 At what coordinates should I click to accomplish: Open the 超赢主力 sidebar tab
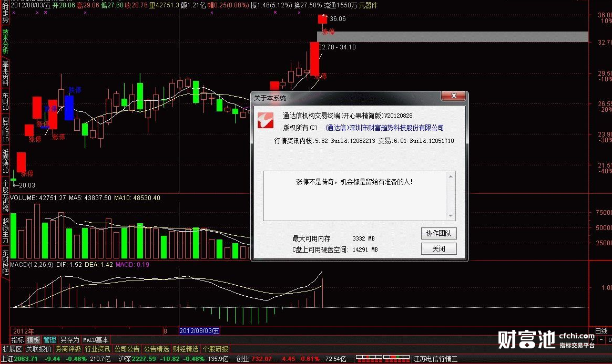[x=5, y=231]
